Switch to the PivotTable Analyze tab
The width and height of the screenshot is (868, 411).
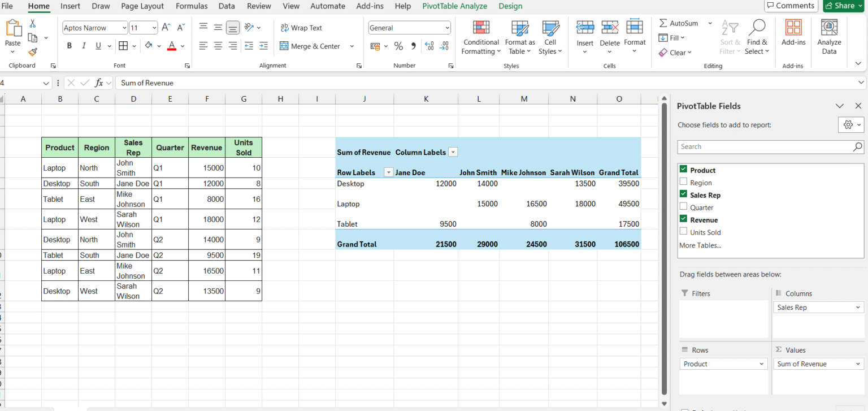454,6
